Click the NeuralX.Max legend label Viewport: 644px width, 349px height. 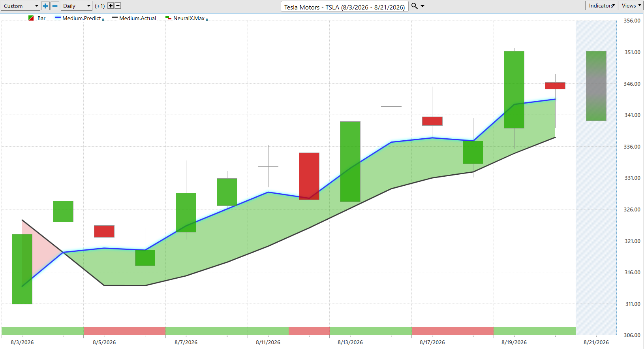(x=189, y=18)
